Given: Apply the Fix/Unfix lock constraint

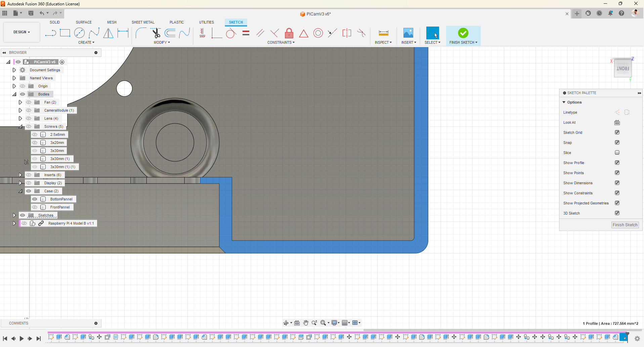Looking at the screenshot, I should coord(289,33).
